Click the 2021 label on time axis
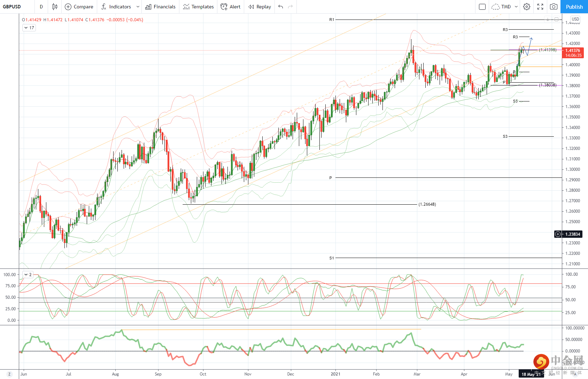The image size is (588, 379). click(335, 374)
